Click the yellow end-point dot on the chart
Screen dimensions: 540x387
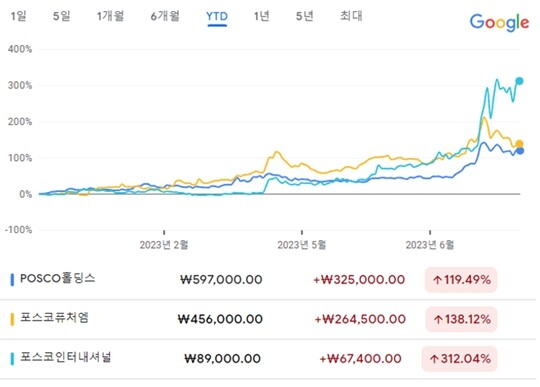pos(519,144)
